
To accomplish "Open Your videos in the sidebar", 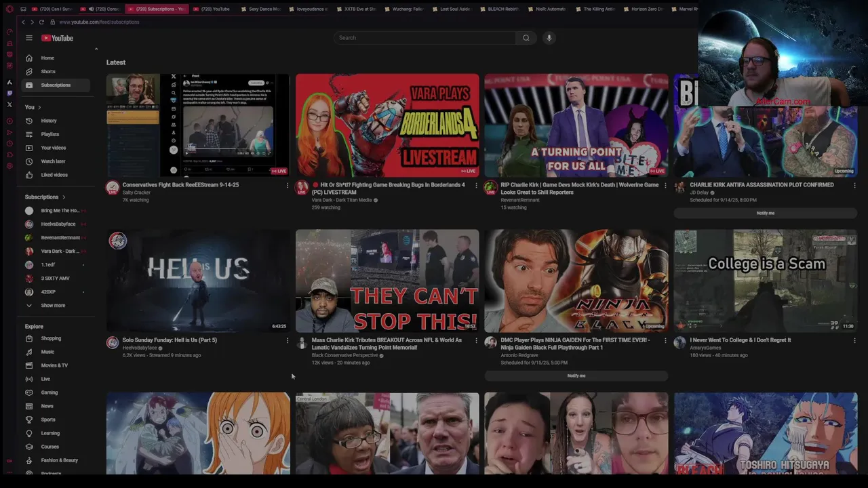I will point(57,148).
